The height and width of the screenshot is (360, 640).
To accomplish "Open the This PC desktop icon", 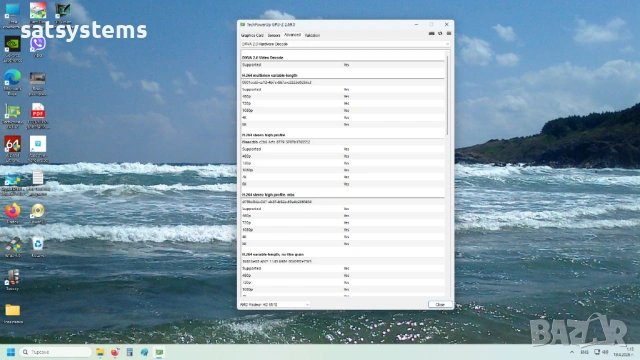I will tap(13, 16).
